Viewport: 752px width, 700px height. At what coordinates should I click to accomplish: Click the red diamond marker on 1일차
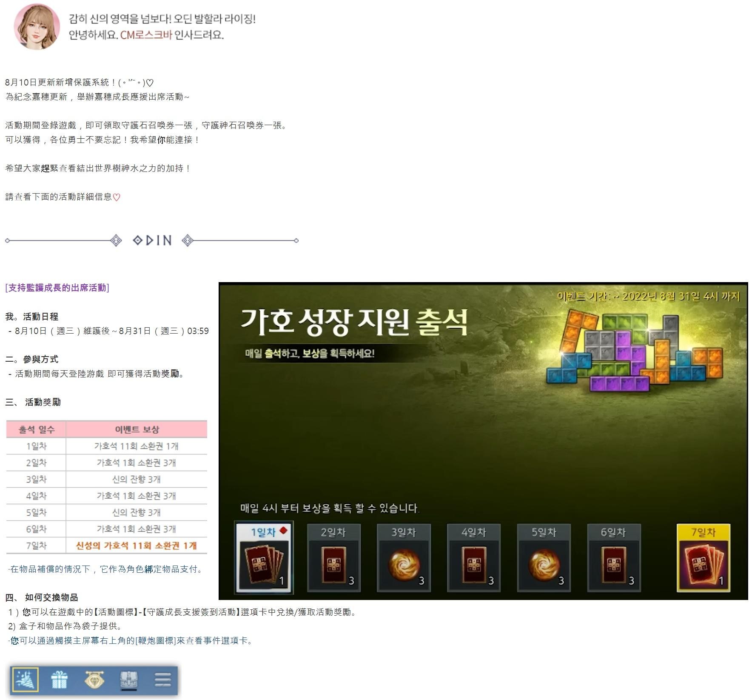pos(284,531)
